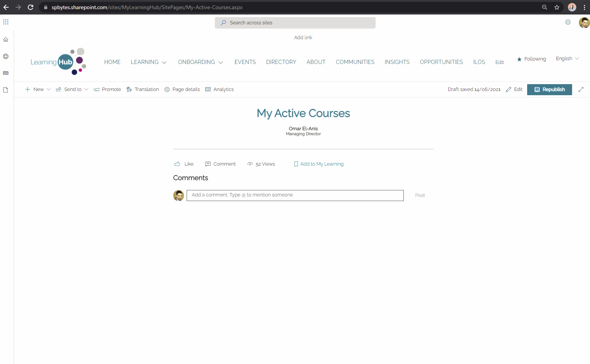This screenshot has height=364, width=590.
Task: Click Edit link beside navigation menu
Action: point(500,62)
